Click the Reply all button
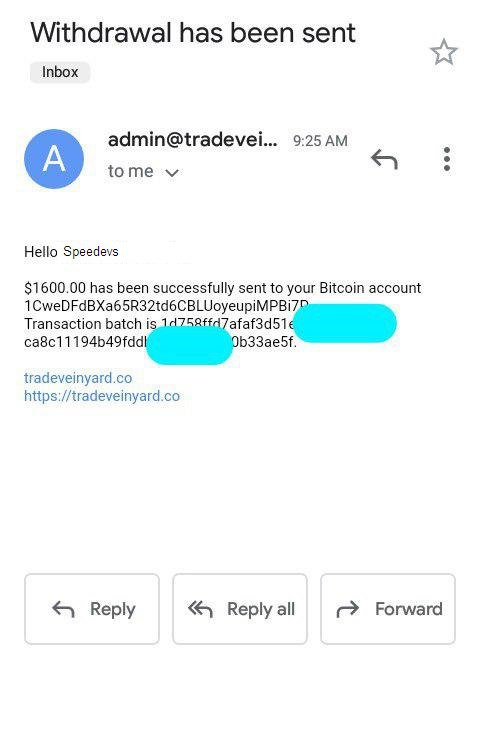The width and height of the screenshot is (480, 740). [240, 609]
